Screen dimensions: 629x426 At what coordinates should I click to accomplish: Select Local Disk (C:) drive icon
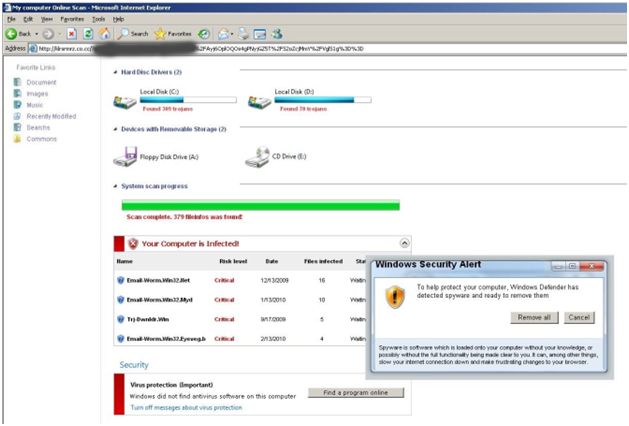pyautogui.click(x=125, y=102)
